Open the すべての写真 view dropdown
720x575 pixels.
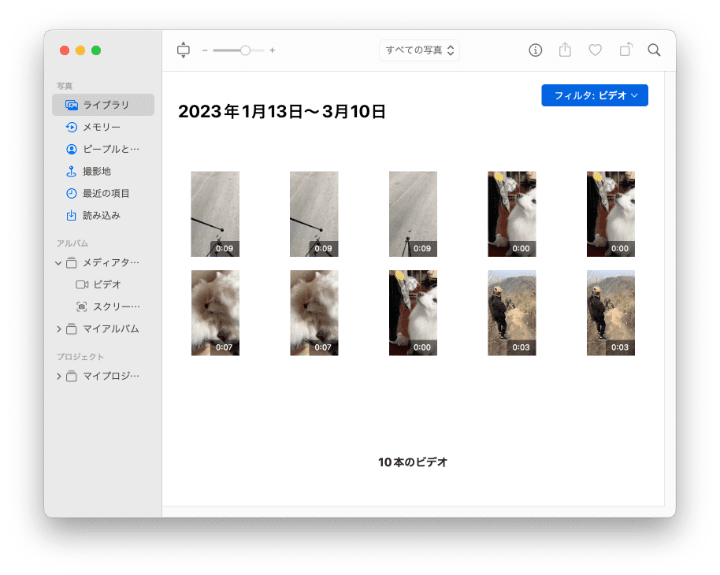(419, 50)
